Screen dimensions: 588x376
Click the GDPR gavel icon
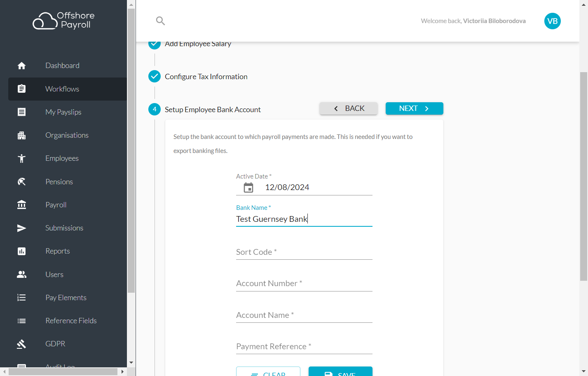(x=22, y=344)
